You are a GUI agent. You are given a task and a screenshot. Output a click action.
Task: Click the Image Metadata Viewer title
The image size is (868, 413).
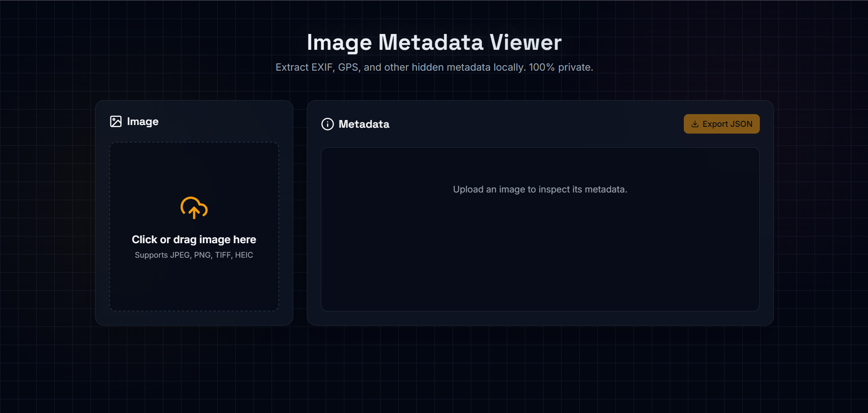pos(434,43)
